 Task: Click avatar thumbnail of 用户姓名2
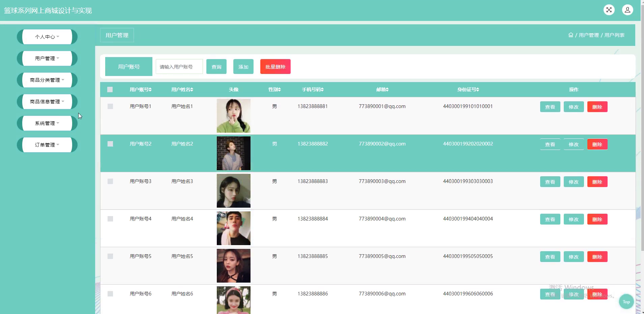pyautogui.click(x=234, y=153)
